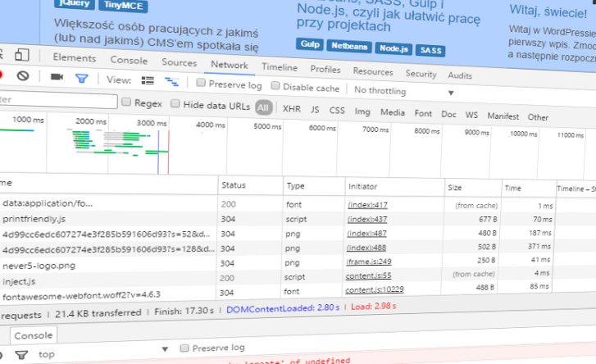The height and width of the screenshot is (364, 596).
Task: Filter requests by Media type
Action: tap(393, 112)
